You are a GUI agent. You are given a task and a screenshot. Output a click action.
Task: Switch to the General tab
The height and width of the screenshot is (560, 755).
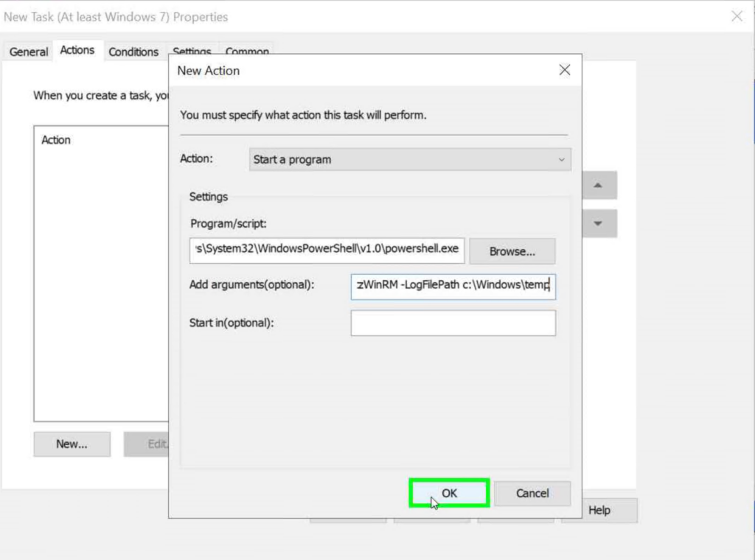(x=27, y=52)
